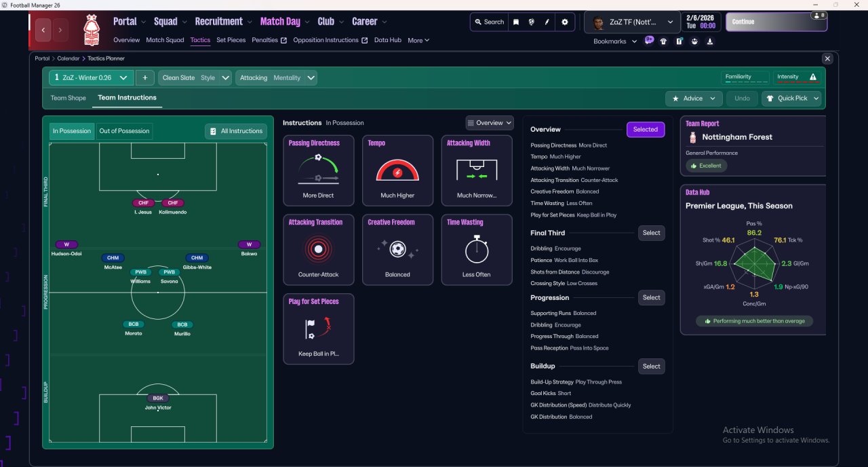Click the Nottingham Forest club badge
This screenshot has width=868, height=467.
click(x=91, y=30)
